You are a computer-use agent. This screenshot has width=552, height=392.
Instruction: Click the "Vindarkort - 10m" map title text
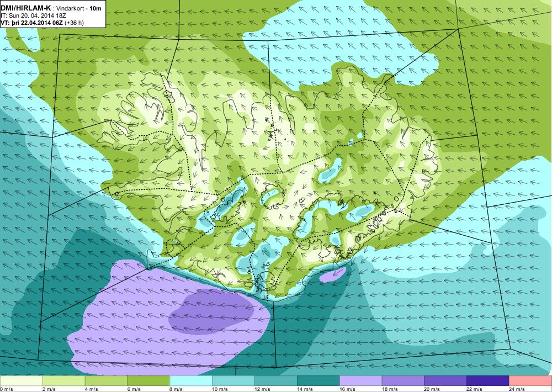coord(79,8)
